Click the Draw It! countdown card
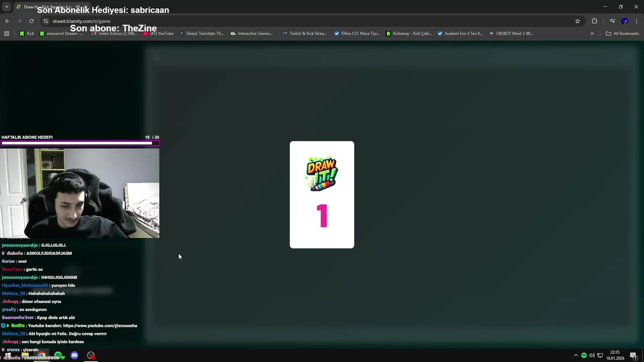 point(322,195)
